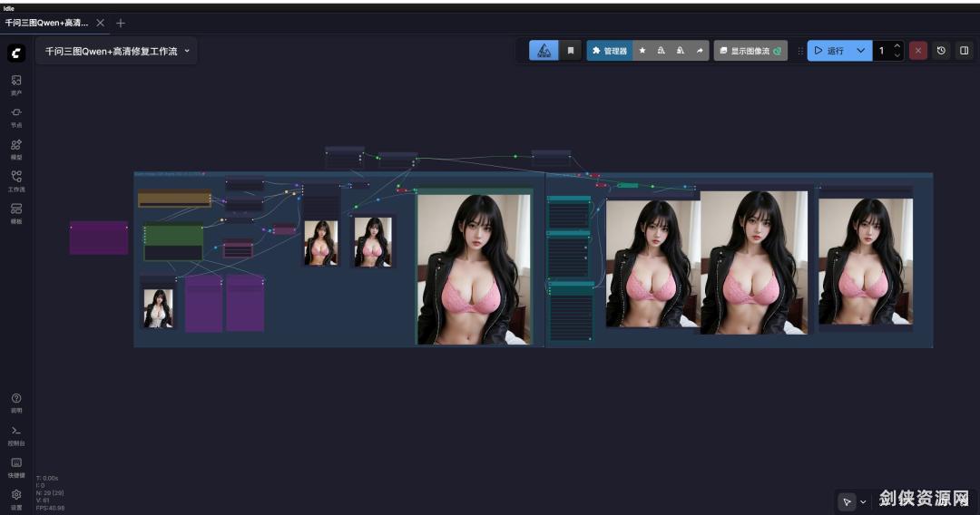Open the 资产 (Assets) sidebar panel

(x=16, y=84)
